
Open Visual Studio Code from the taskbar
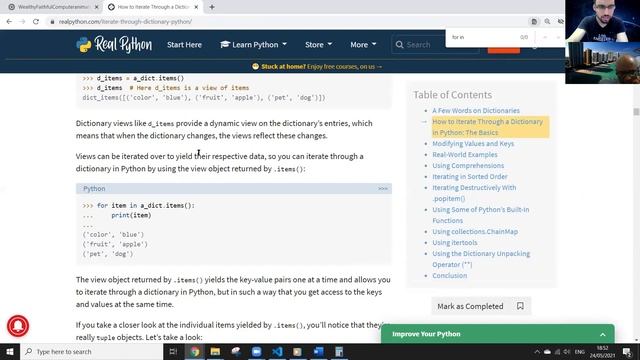click(x=277, y=351)
